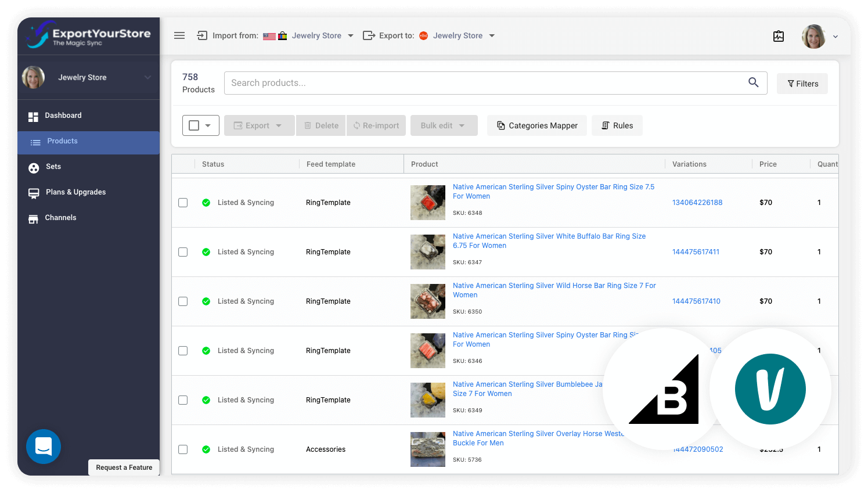Select checkbox for SKU 6348 row

(x=183, y=203)
